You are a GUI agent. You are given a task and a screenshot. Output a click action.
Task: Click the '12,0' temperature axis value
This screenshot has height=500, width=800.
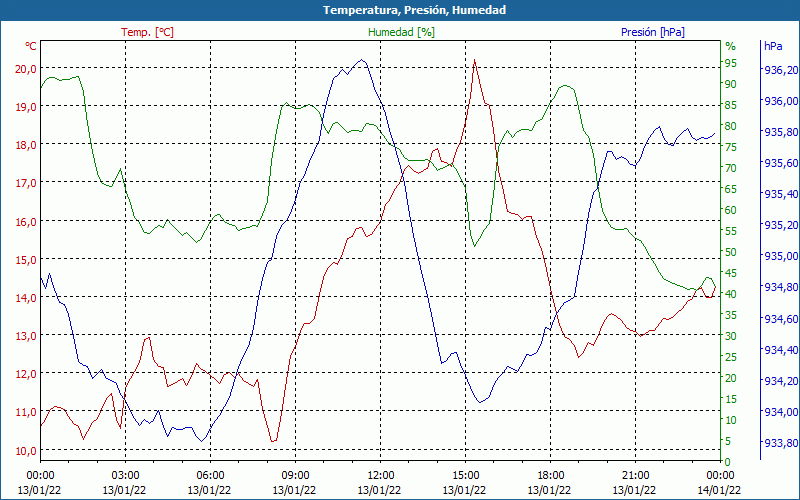(26, 374)
